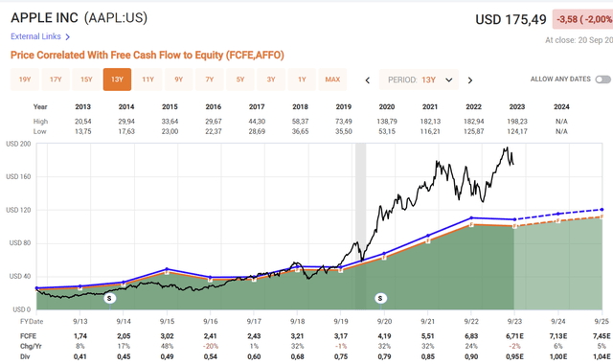Screen dimensions: 613x364
Task: Switch chart to 3Y period
Action: 271,80
